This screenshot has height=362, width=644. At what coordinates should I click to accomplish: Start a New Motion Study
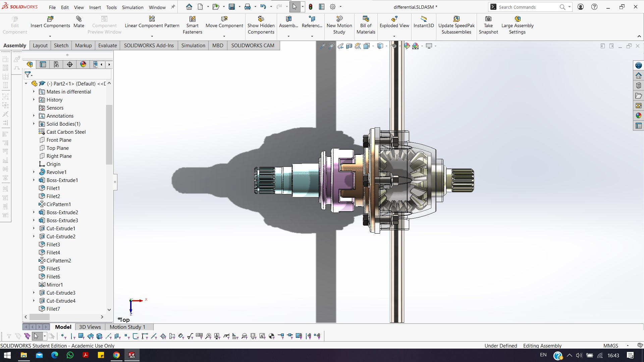coord(339,25)
